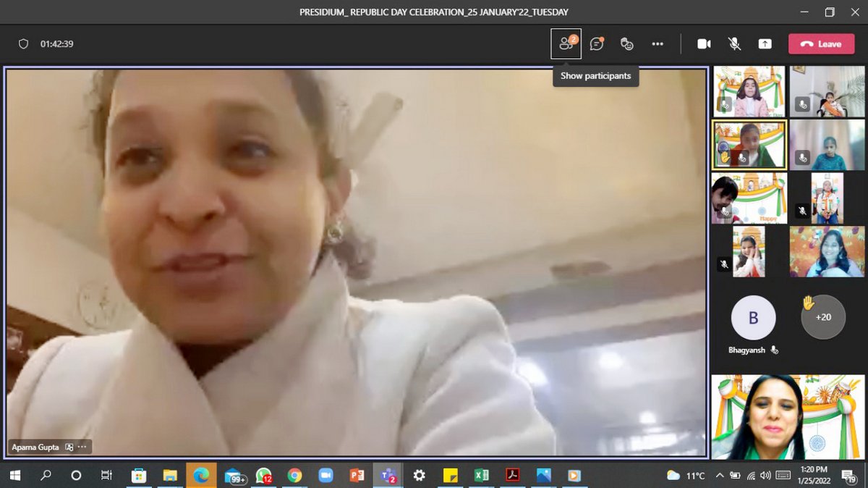Click the meeting security shield icon
This screenshot has width=868, height=488.
23,44
